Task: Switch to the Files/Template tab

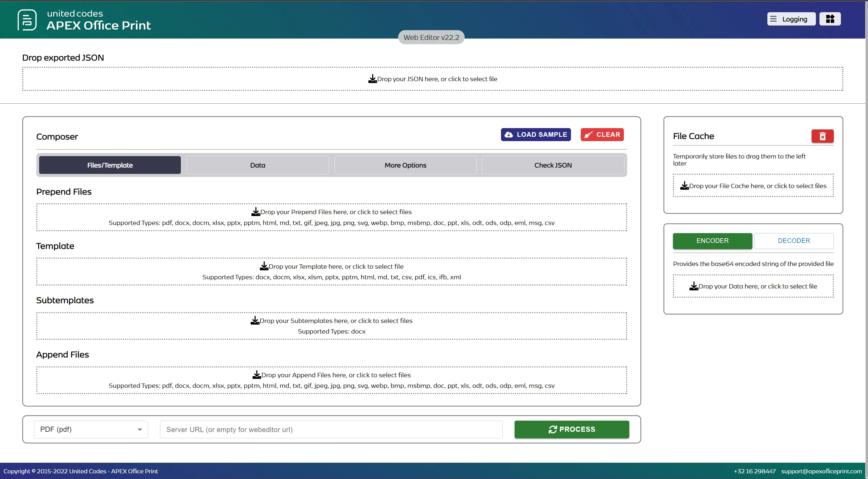Action: click(110, 165)
